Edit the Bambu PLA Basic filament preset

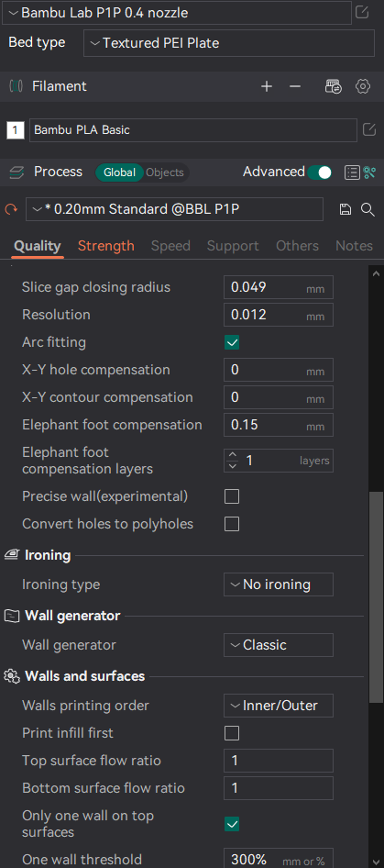point(369,130)
